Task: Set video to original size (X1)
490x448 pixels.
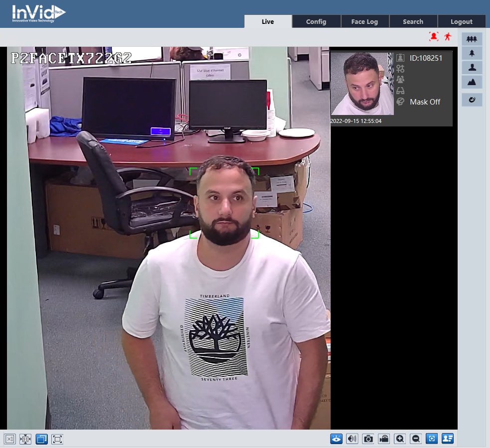Action: tap(10, 439)
